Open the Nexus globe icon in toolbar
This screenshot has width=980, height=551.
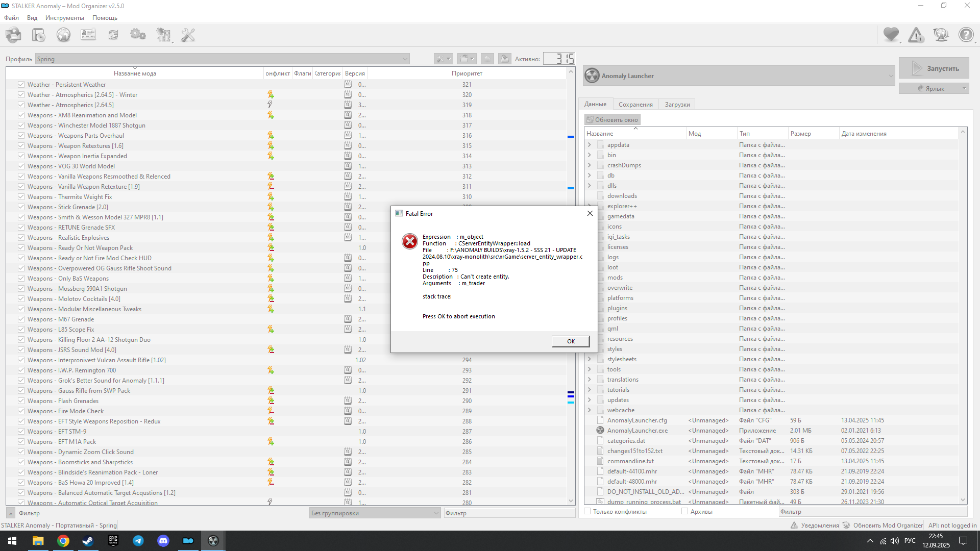[63, 35]
